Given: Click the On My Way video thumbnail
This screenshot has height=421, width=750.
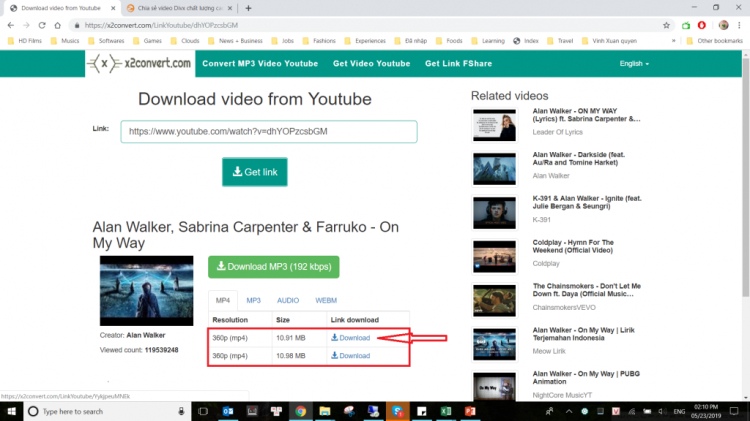Looking at the screenshot, I should click(146, 291).
